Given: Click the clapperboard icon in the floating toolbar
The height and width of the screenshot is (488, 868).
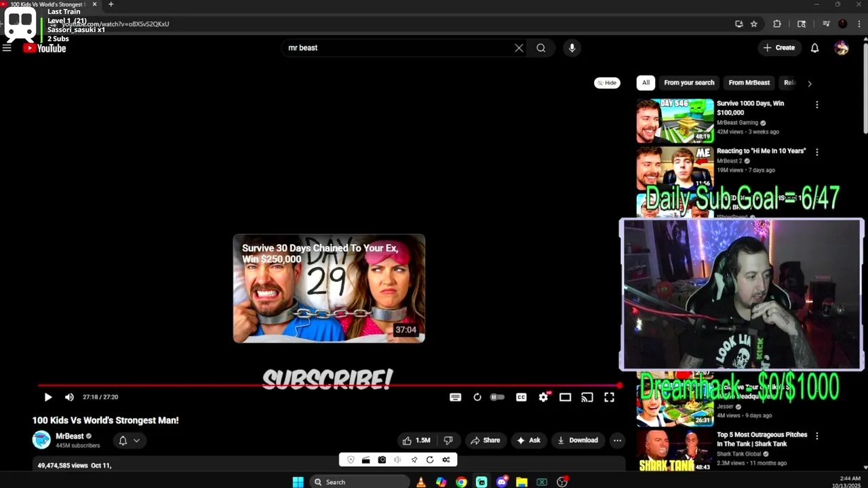Looking at the screenshot, I should pyautogui.click(x=366, y=460).
